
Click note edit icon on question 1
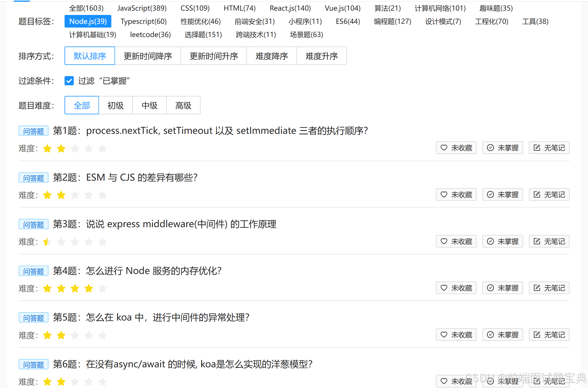537,148
